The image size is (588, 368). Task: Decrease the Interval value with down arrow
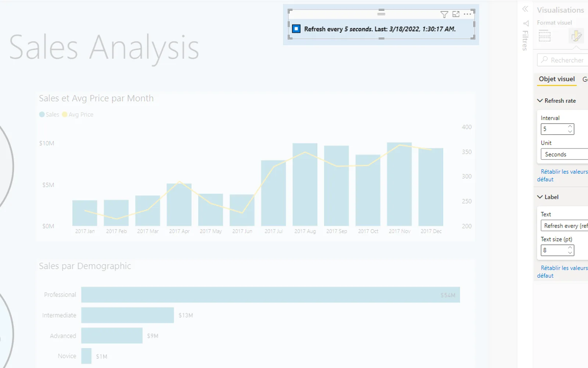(570, 131)
